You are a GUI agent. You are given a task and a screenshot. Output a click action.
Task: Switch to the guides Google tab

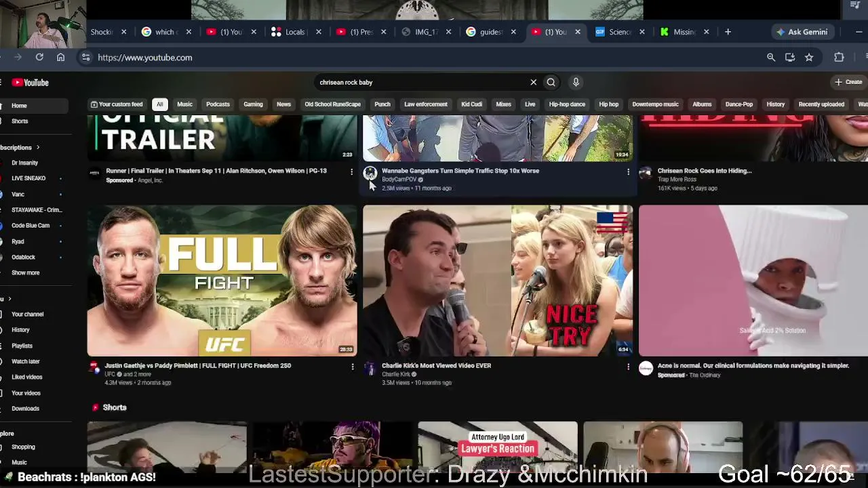tap(490, 32)
